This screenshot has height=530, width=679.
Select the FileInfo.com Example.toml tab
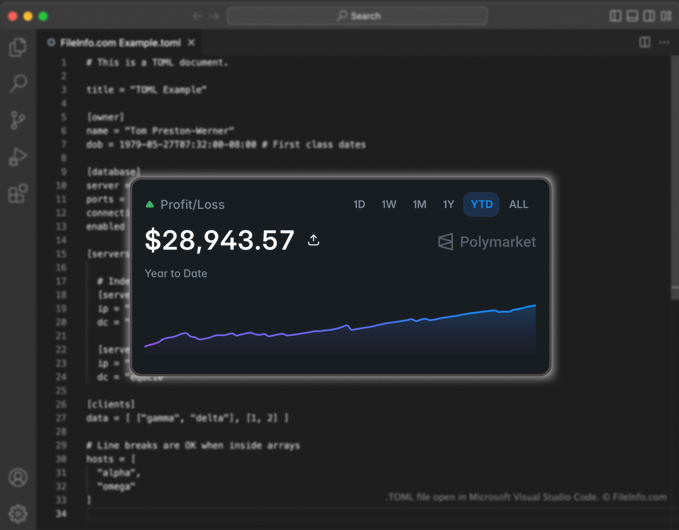pyautogui.click(x=120, y=43)
